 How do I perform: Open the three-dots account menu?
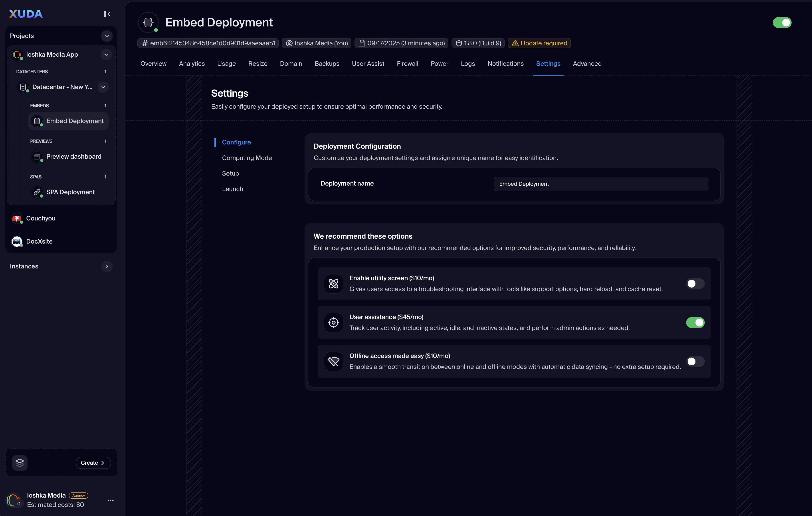110,500
